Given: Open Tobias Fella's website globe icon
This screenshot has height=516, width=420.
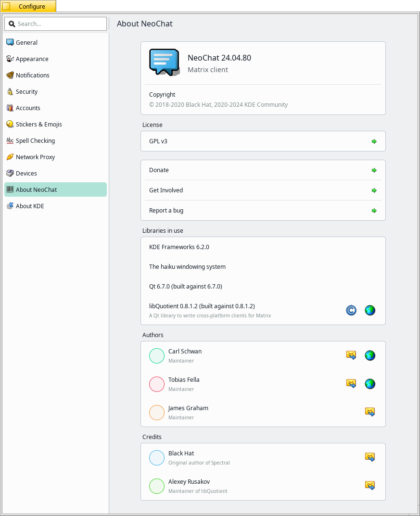Looking at the screenshot, I should (369, 384).
